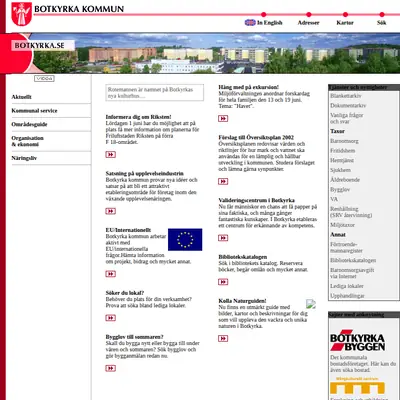
Task: Click arrow icon under Informera dig om Riksten
Action: [x=111, y=154]
